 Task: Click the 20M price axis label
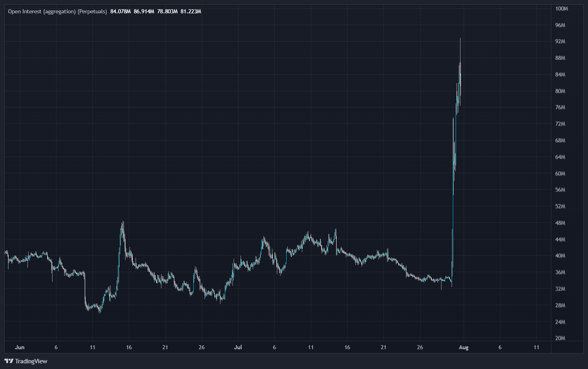click(x=560, y=338)
